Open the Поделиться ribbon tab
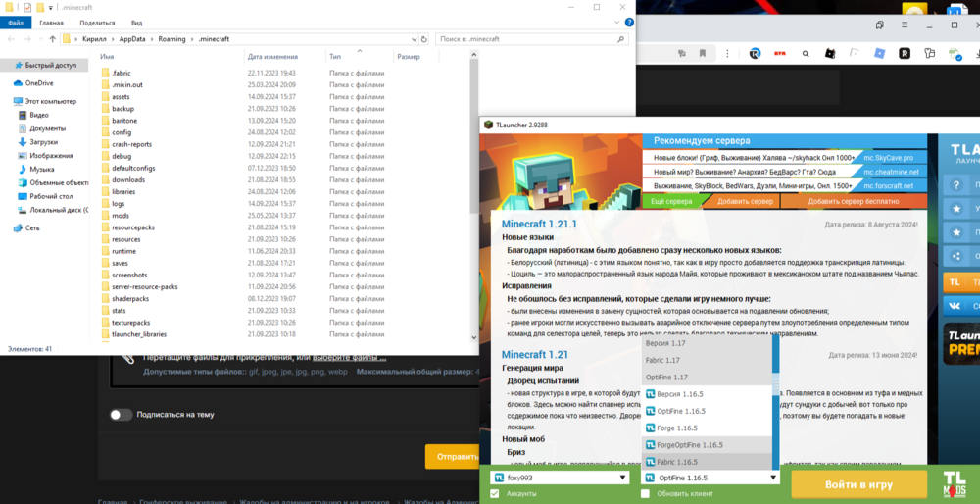Image resolution: width=980 pixels, height=504 pixels. pos(97,23)
